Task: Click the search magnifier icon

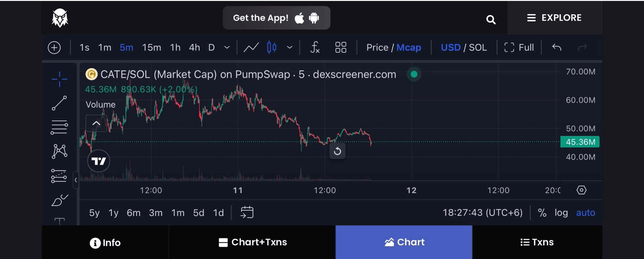Action: pyautogui.click(x=491, y=20)
